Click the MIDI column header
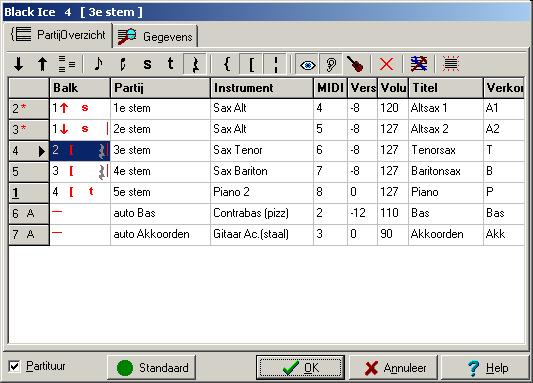The image size is (533, 383). coord(330,88)
